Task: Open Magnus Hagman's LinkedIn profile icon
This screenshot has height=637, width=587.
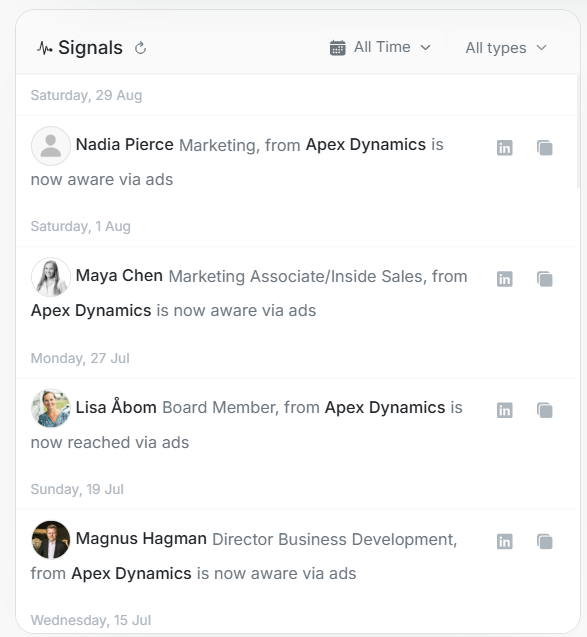Action: [x=505, y=541]
